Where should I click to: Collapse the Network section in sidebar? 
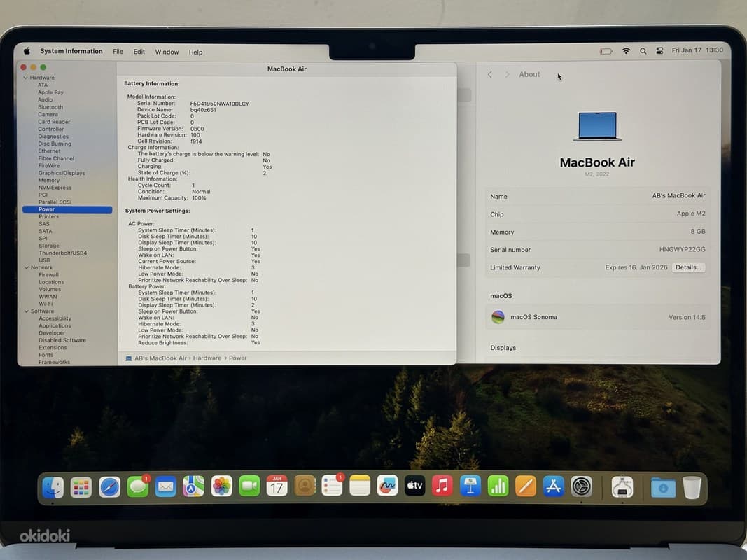tap(26, 267)
